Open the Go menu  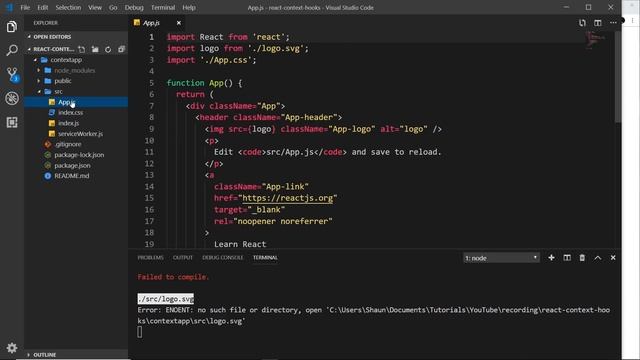pyautogui.click(x=113, y=7)
